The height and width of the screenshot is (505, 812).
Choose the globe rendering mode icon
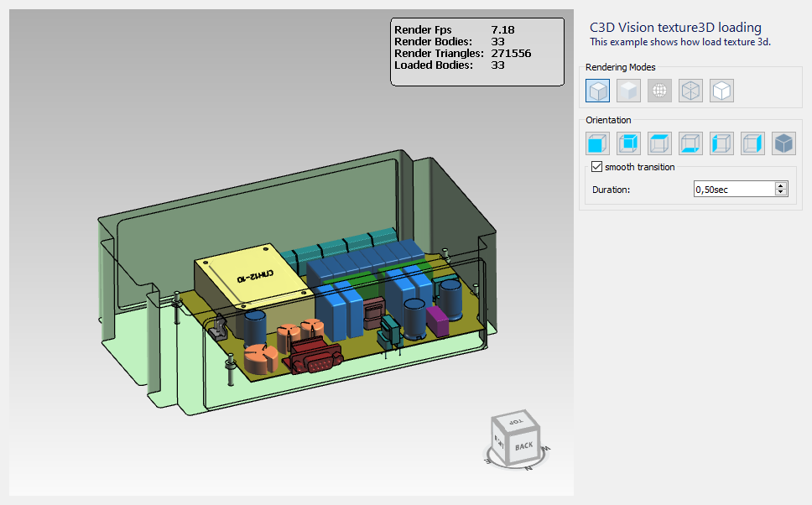[659, 91]
